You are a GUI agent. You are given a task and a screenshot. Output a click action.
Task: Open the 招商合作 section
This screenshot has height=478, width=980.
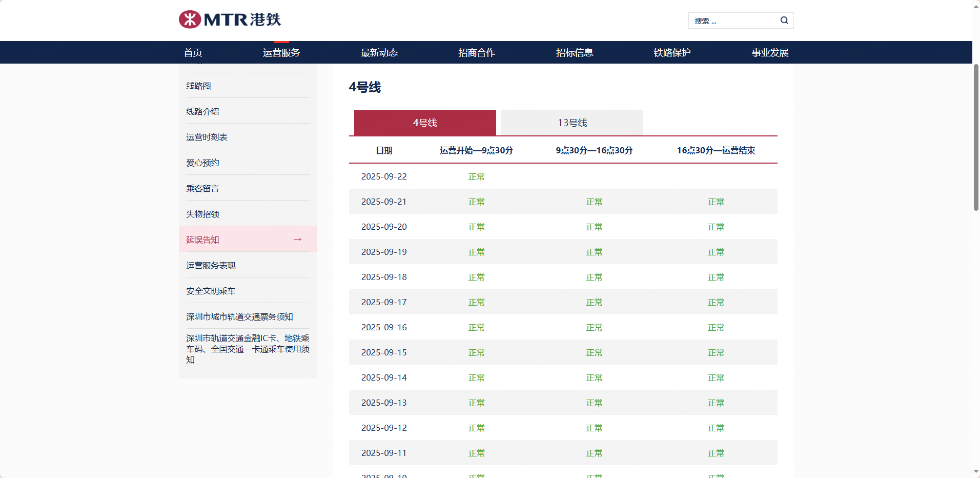(476, 52)
